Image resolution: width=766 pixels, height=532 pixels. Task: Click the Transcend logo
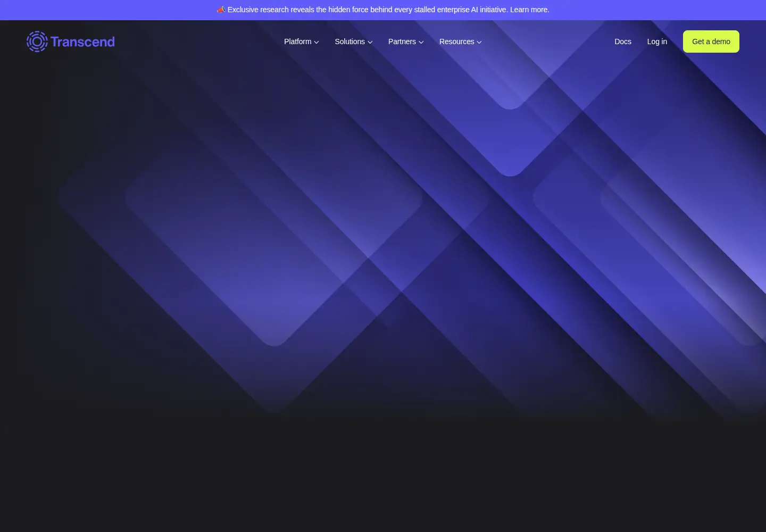tap(71, 41)
